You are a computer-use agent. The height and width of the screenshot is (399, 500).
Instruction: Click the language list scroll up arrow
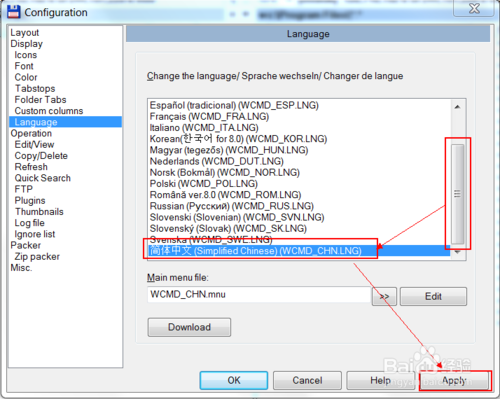457,107
